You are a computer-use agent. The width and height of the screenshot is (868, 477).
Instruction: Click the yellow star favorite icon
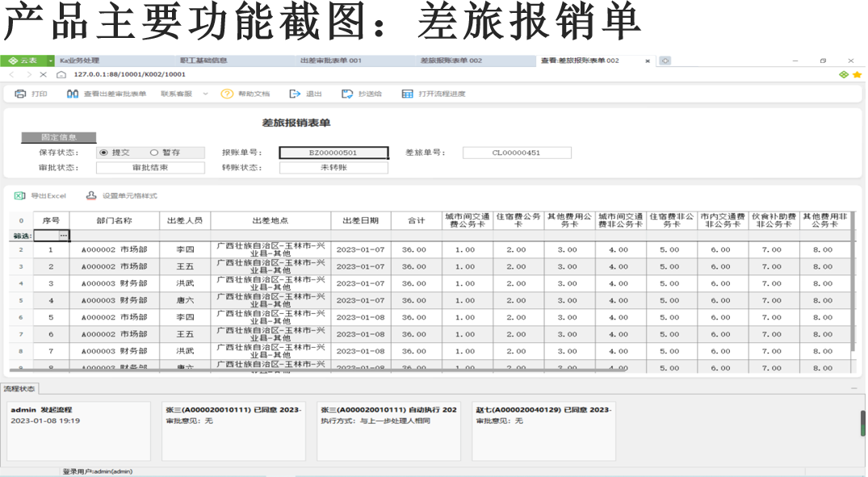pos(857,74)
